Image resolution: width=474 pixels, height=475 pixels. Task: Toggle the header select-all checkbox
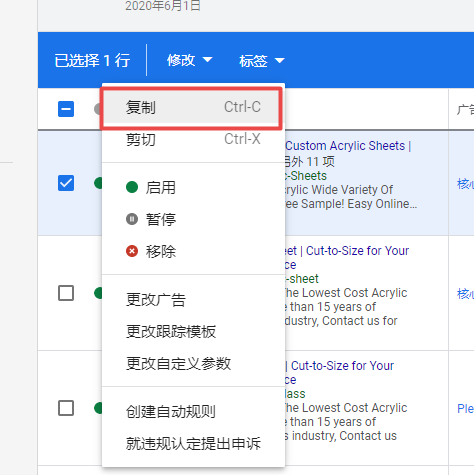coord(66,109)
